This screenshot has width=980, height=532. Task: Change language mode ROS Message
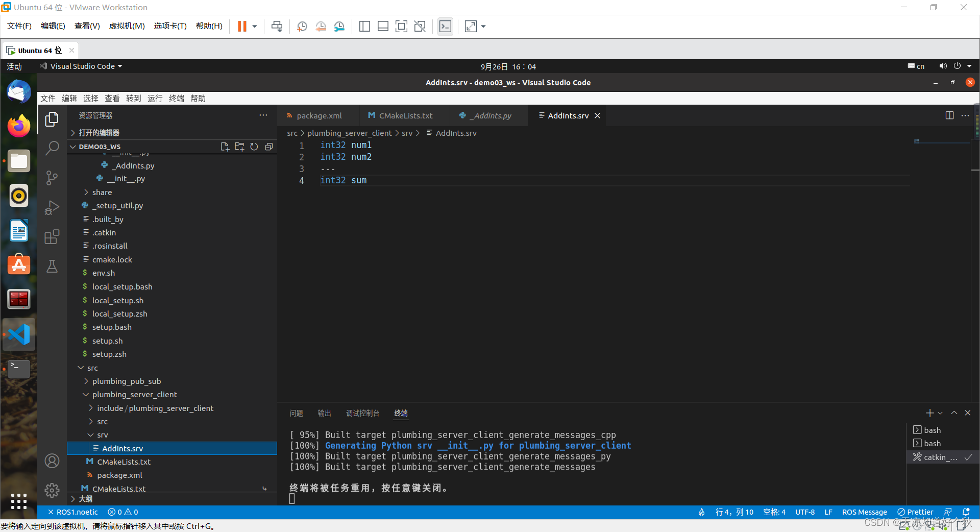864,512
